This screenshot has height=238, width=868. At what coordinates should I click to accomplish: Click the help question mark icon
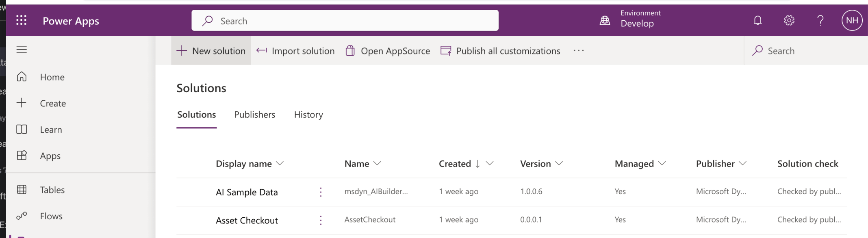click(x=820, y=20)
